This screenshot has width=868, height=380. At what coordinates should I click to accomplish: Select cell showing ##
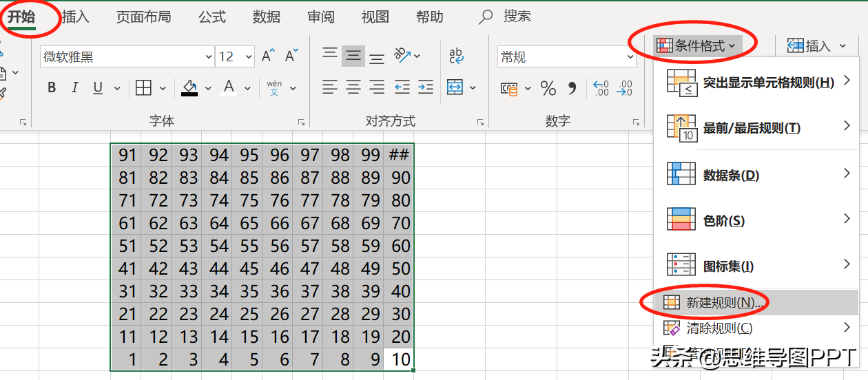pos(399,155)
